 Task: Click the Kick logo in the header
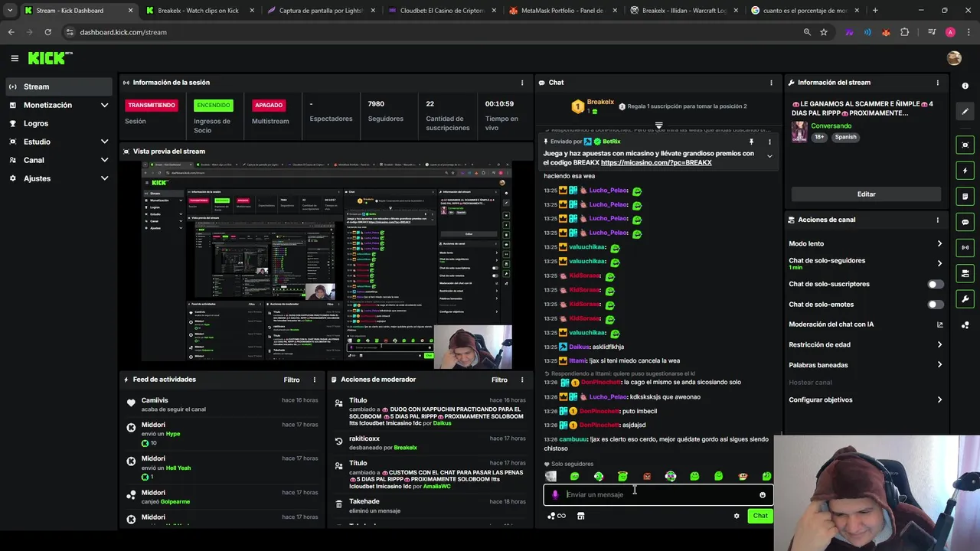[x=50, y=58]
